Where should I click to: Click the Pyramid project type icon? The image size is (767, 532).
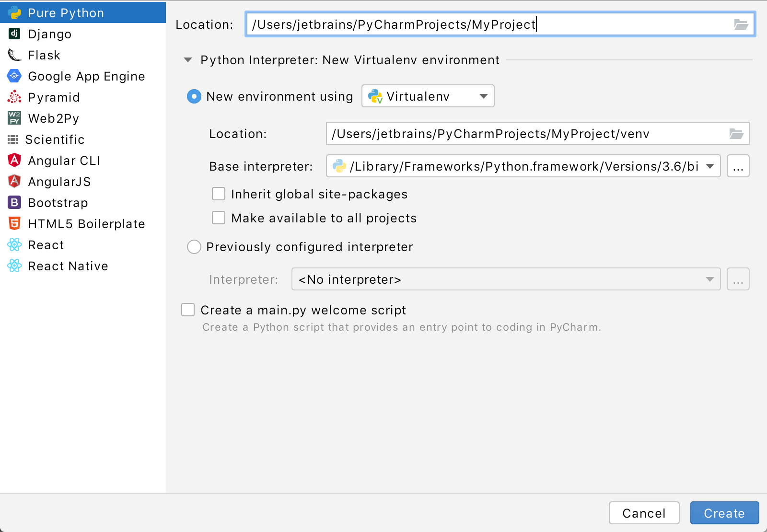14,97
